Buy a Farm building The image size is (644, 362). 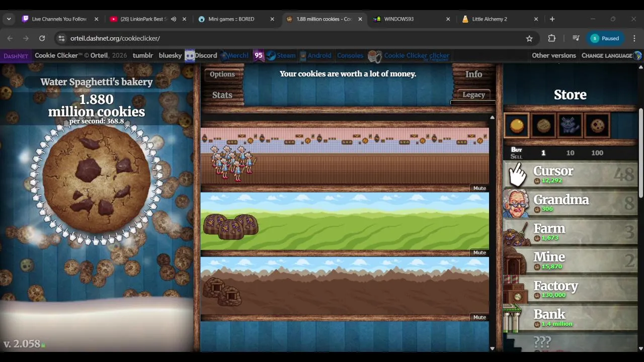coord(571,232)
